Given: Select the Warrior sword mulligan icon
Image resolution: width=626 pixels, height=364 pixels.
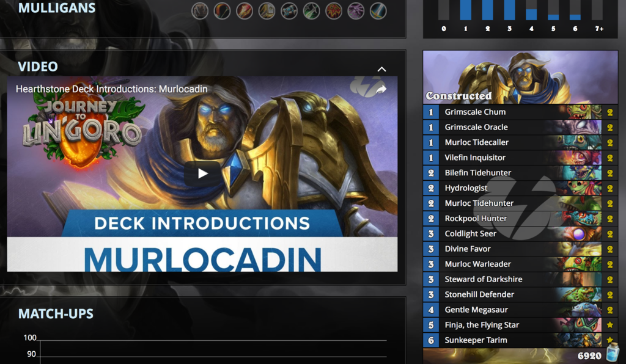Looking at the screenshot, I should pos(378,11).
